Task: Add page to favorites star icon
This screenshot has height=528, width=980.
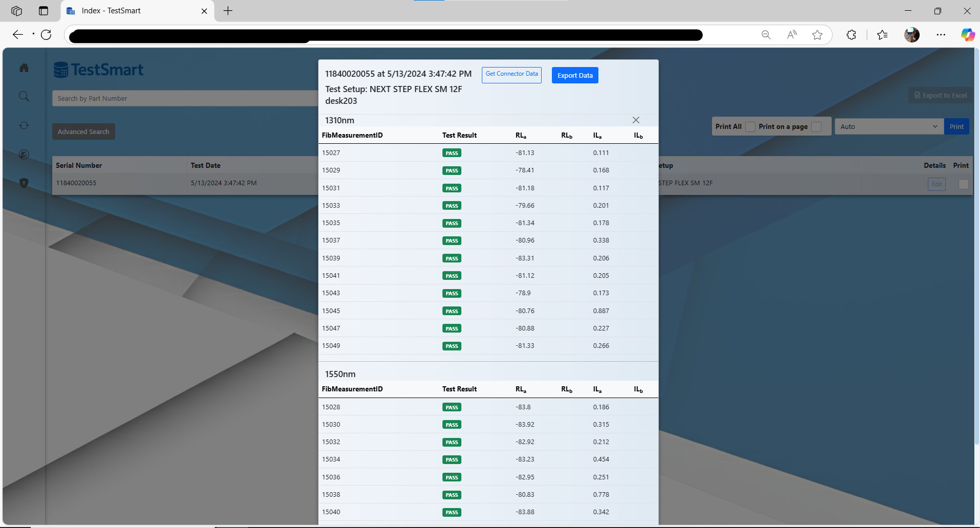Action: (817, 35)
